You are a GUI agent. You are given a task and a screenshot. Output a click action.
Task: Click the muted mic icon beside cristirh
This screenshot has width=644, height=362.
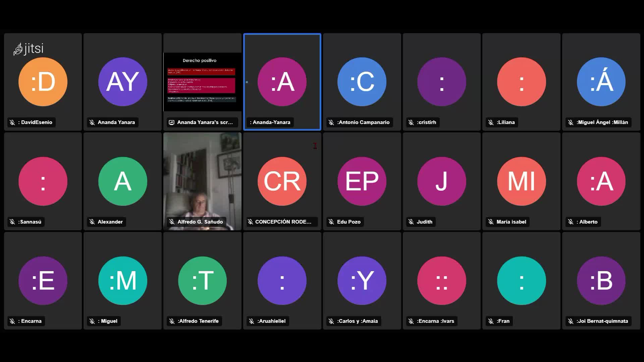(x=411, y=122)
